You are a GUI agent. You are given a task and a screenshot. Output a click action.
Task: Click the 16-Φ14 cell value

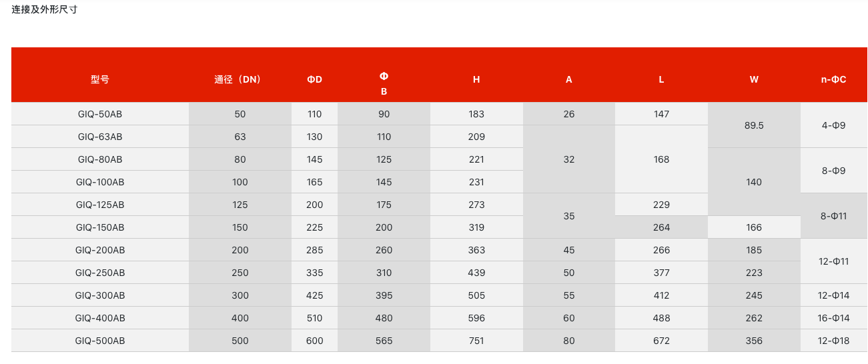click(834, 318)
